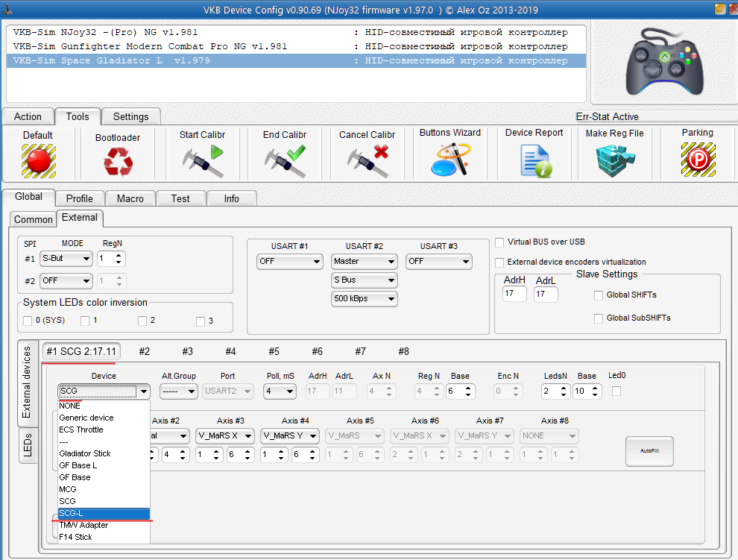Check Global SHIFTs option
The image size is (738, 560).
click(599, 295)
